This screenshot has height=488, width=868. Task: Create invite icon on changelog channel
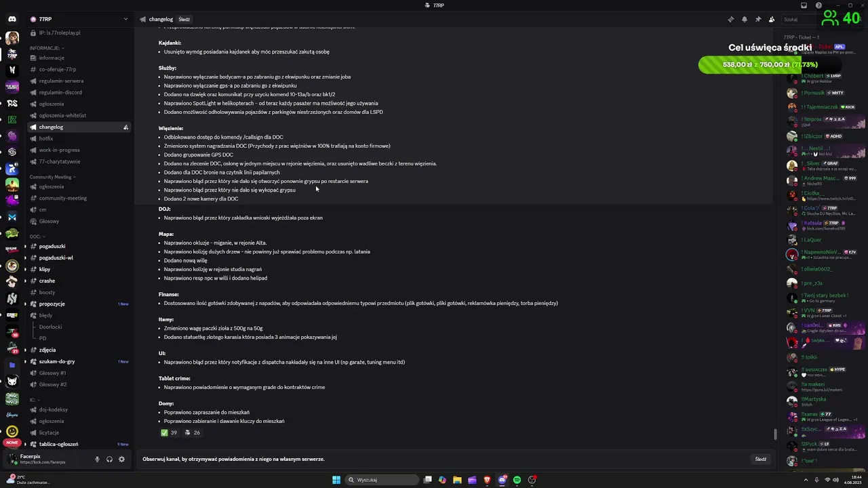pyautogui.click(x=125, y=127)
